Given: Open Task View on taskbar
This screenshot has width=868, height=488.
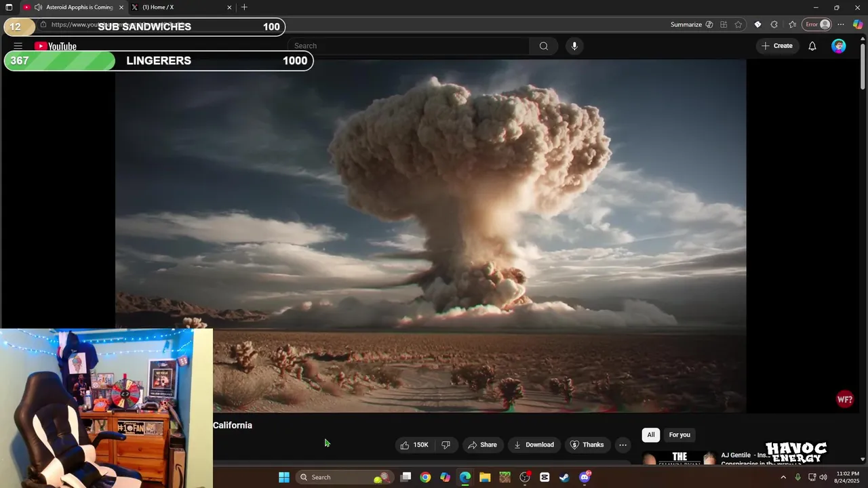Looking at the screenshot, I should click(406, 477).
